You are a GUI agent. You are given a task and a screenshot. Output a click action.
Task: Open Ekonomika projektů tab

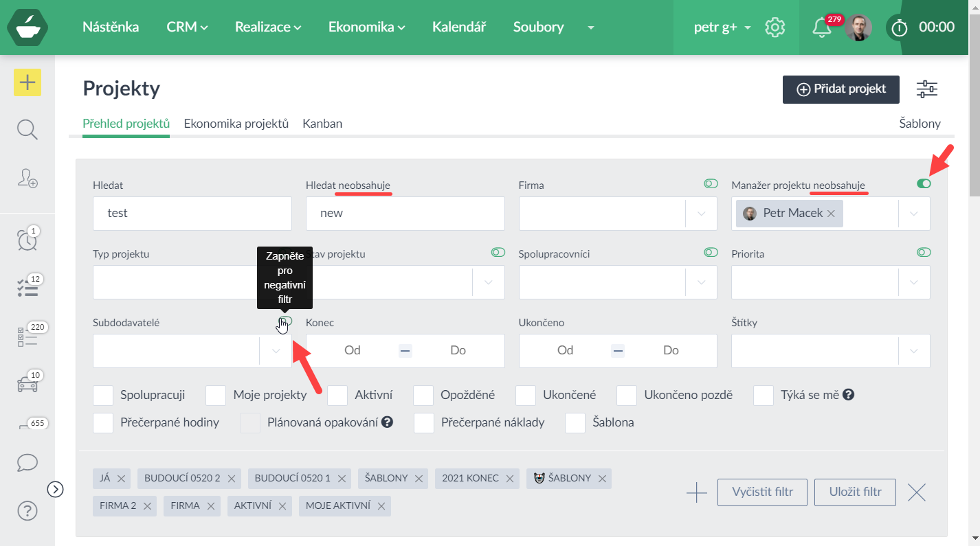tap(236, 124)
